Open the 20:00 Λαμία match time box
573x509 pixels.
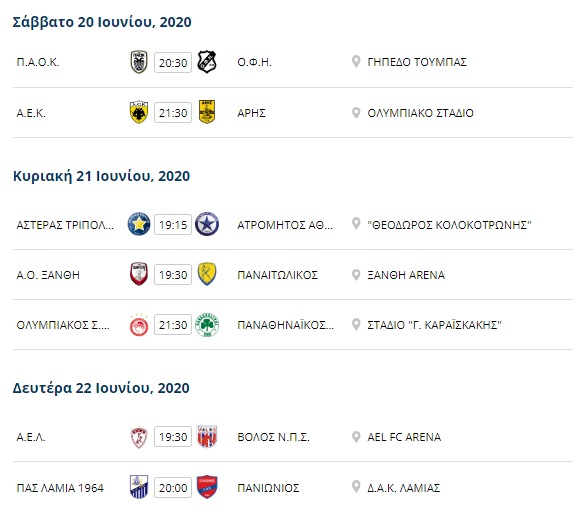click(173, 488)
